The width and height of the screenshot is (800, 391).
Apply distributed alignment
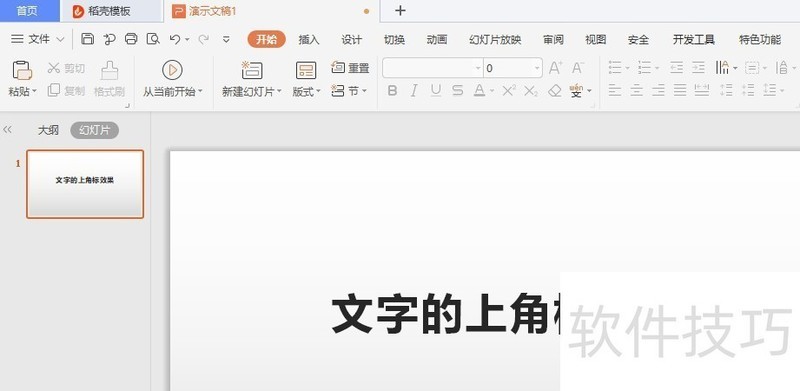(x=702, y=91)
